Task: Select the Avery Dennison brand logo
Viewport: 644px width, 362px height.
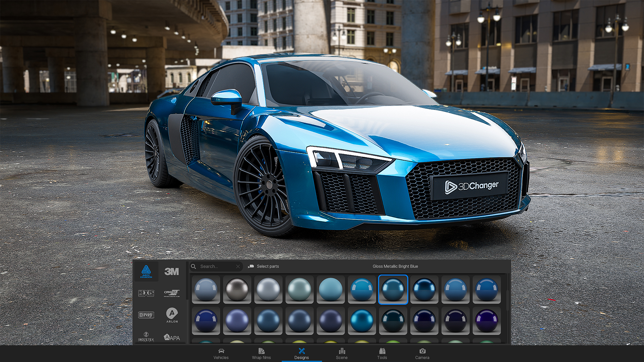Action: (146, 271)
